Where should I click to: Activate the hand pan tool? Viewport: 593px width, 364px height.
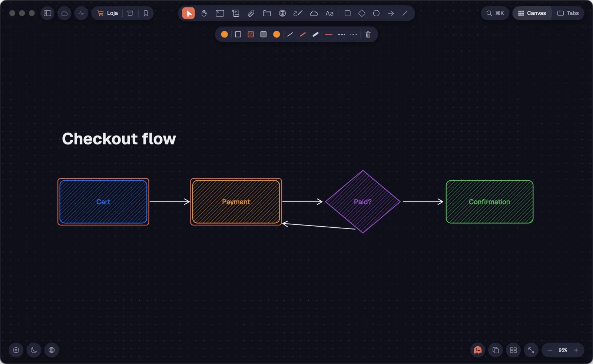click(204, 13)
